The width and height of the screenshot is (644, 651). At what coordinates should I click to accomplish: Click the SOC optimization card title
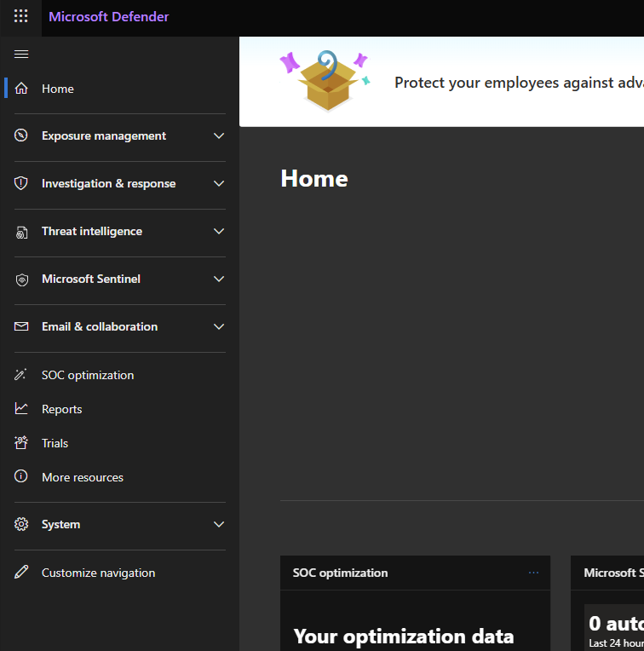(x=340, y=573)
